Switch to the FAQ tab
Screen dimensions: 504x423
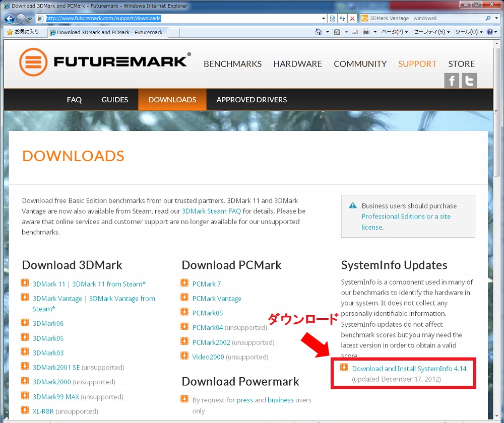tap(74, 100)
